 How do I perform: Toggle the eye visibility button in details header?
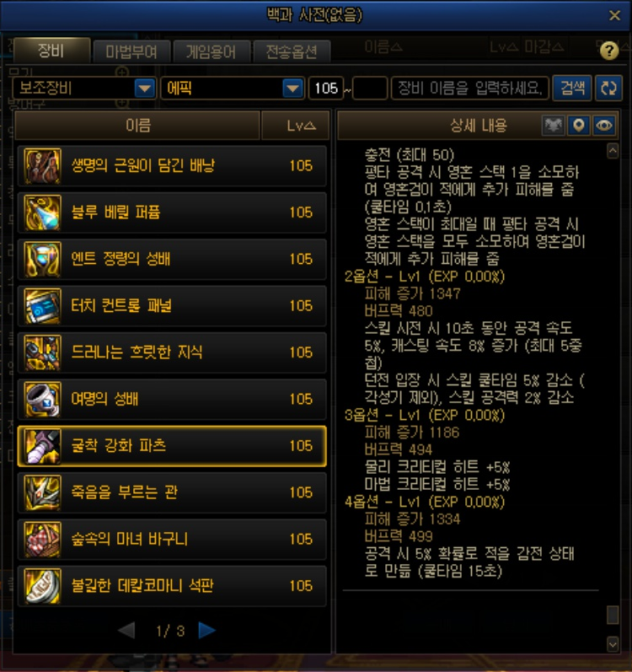click(x=604, y=126)
